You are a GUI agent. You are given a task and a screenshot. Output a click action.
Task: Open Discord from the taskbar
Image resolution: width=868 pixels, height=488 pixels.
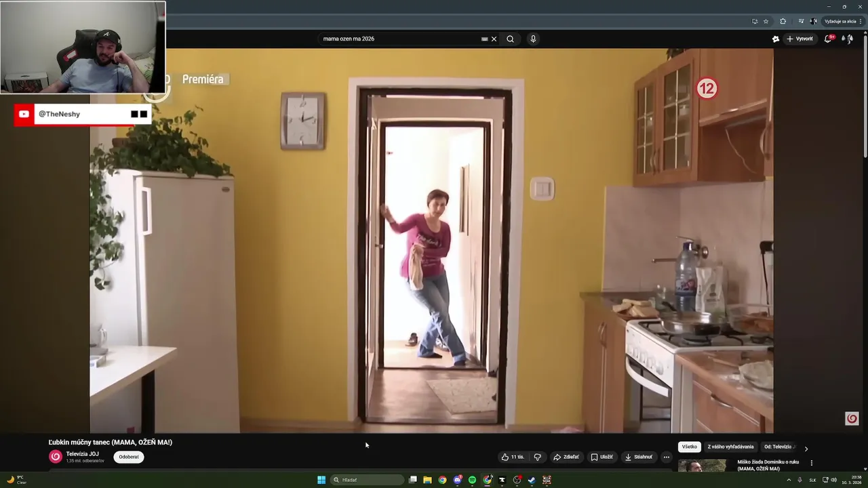(x=457, y=480)
